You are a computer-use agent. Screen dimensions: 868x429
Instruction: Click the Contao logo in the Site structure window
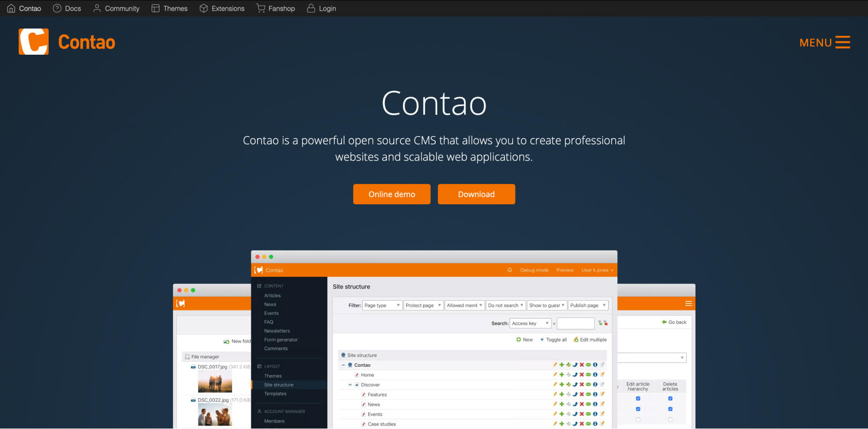click(259, 270)
